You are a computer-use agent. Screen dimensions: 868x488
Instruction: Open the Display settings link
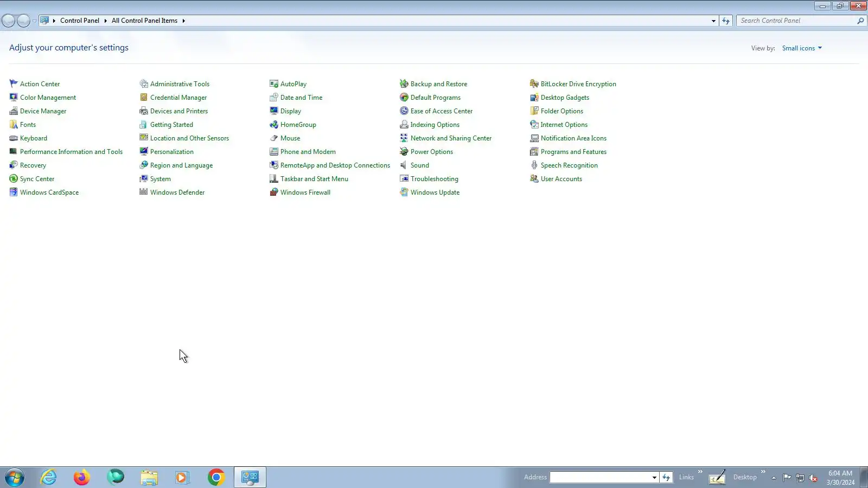click(x=291, y=111)
